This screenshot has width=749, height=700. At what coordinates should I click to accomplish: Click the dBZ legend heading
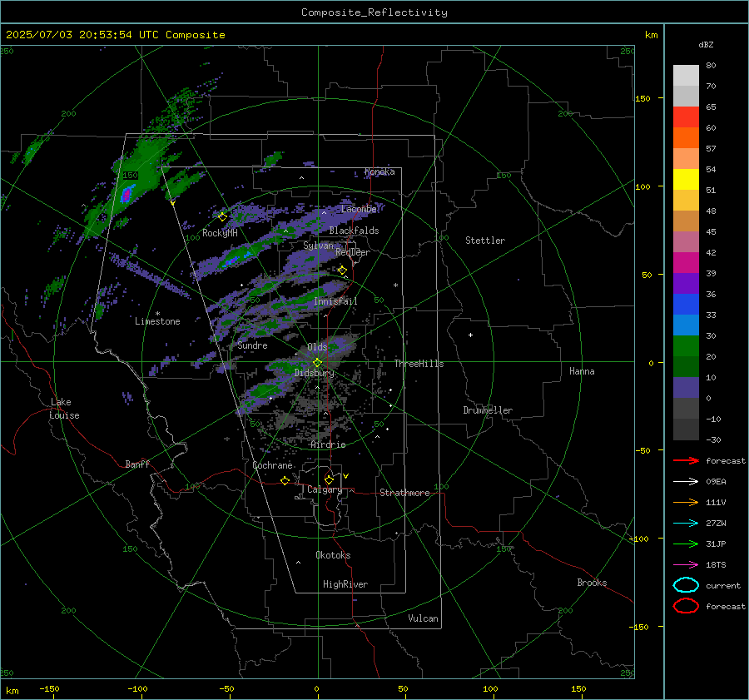click(x=706, y=44)
